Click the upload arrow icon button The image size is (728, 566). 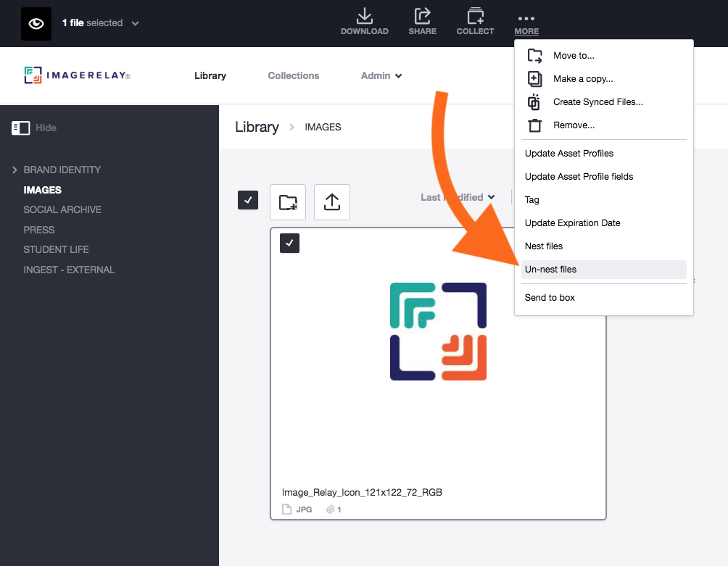(332, 202)
